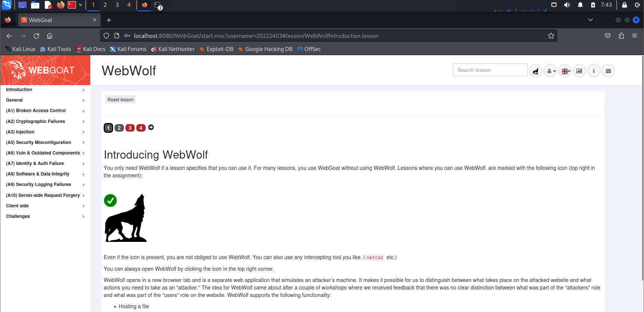Close the WebGoat browser tab
The image size is (644, 312).
click(95, 20)
